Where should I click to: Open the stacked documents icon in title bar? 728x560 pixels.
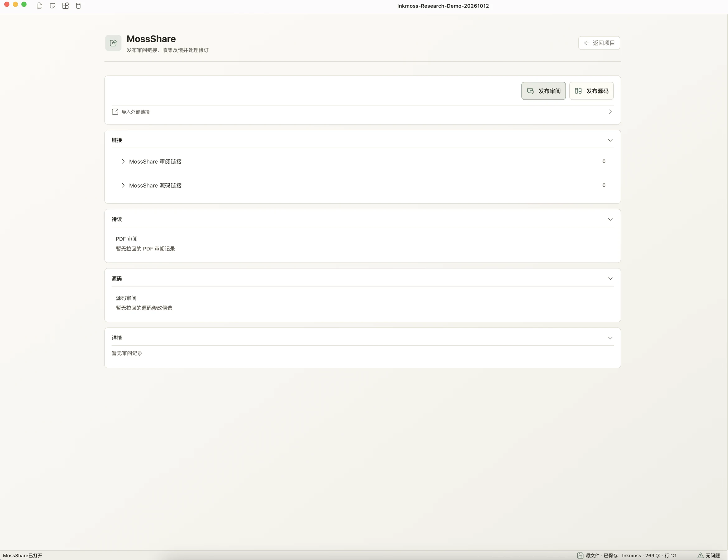[x=40, y=6]
